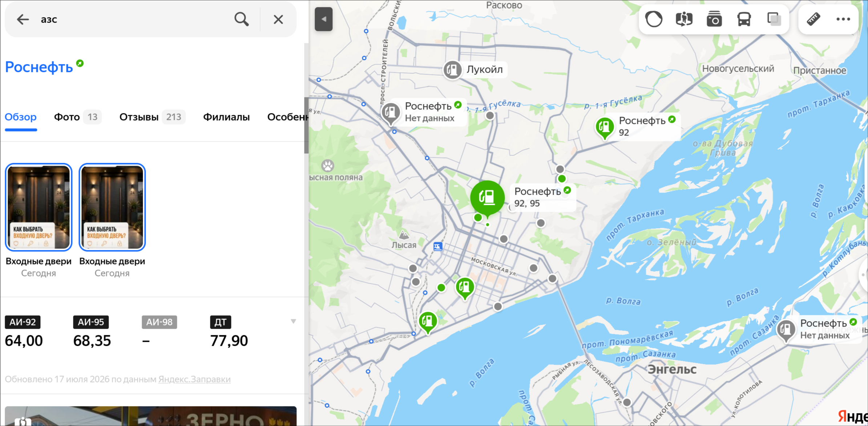Open the Яндекс.Заправки link

[x=194, y=379]
